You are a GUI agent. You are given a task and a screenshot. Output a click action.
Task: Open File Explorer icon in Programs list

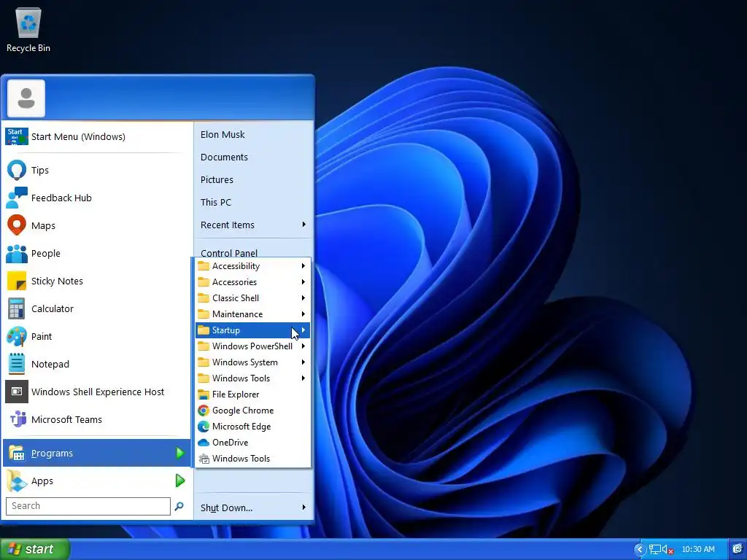point(204,394)
